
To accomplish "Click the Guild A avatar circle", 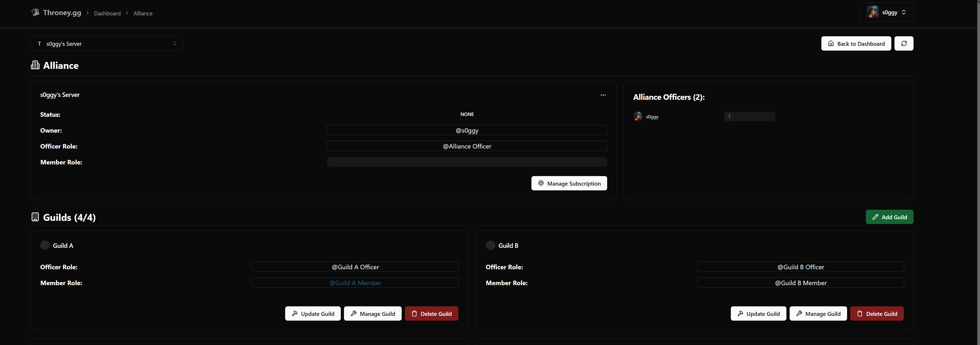I will pyautogui.click(x=45, y=245).
